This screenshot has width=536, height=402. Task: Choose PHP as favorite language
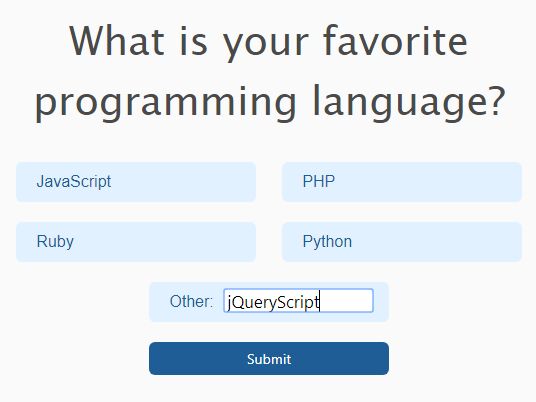402,182
